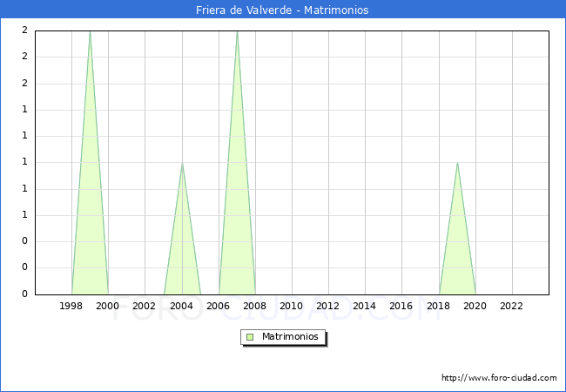Click the 2016 x-axis year label
This screenshot has width=566, height=392.
coord(401,306)
